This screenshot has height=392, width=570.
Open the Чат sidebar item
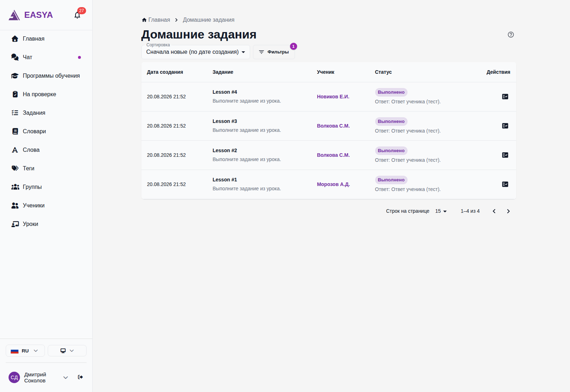(x=46, y=57)
